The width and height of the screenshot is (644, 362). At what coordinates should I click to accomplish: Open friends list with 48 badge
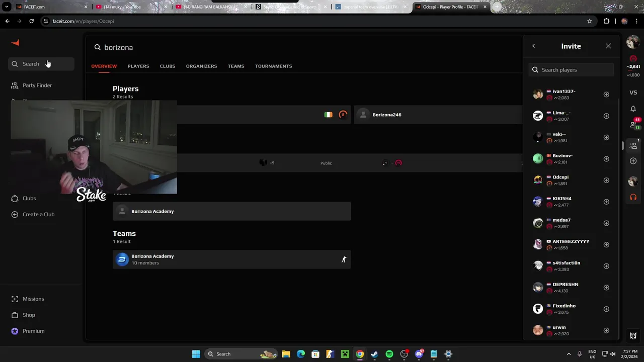coord(634,124)
